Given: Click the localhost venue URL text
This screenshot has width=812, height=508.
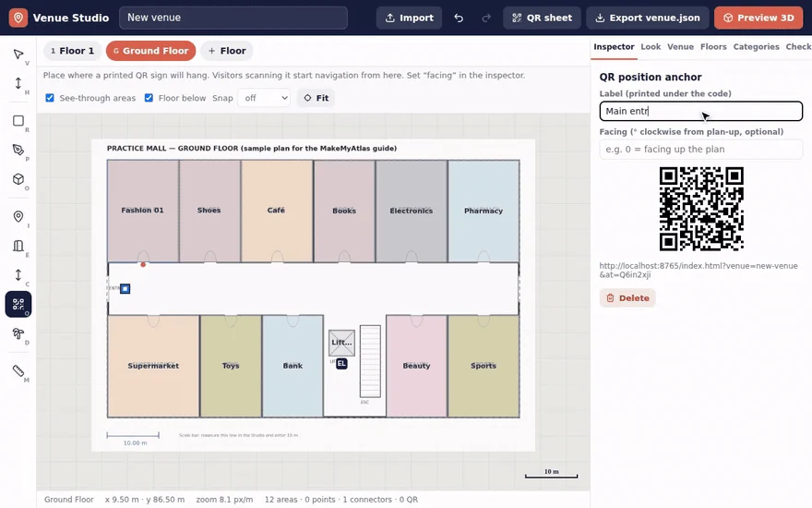Looking at the screenshot, I should [699, 270].
